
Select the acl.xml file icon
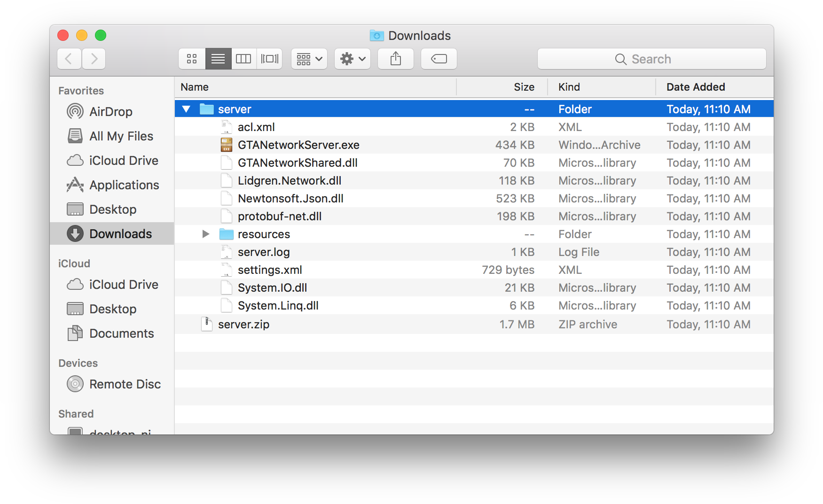pos(227,127)
